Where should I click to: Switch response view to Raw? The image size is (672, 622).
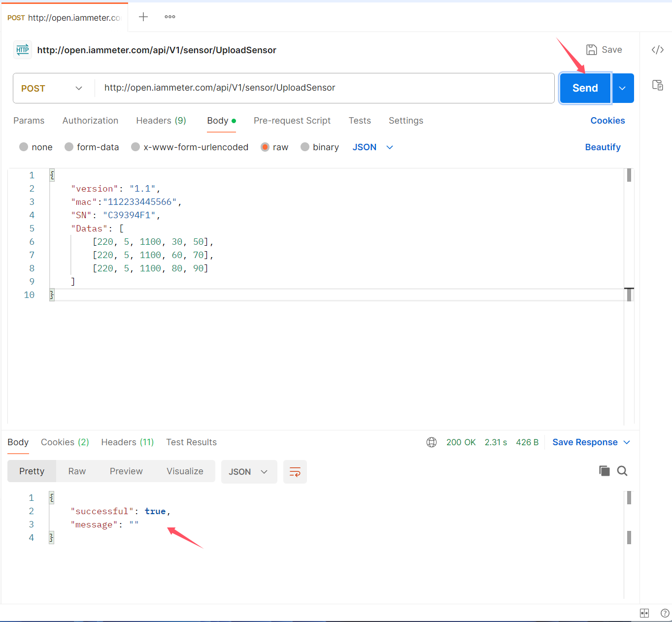point(77,471)
